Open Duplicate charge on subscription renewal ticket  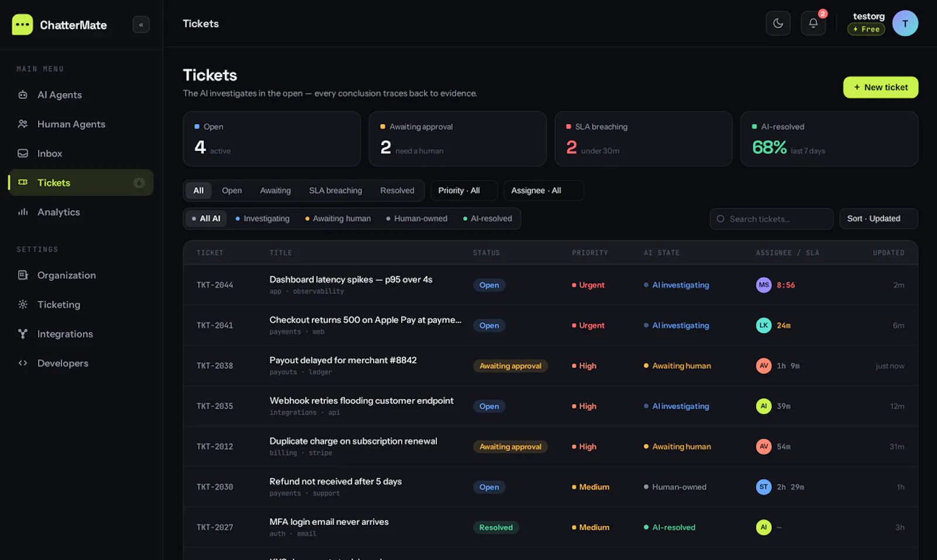click(353, 441)
